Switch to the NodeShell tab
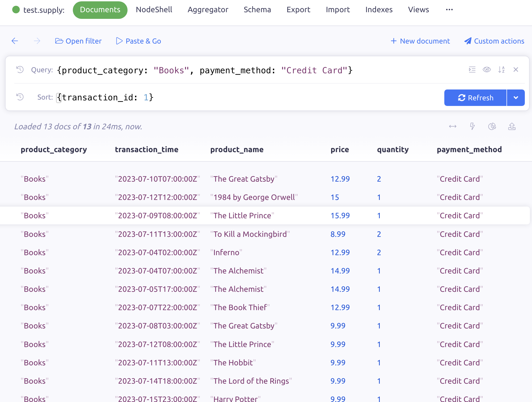This screenshot has width=532, height=402. point(153,10)
